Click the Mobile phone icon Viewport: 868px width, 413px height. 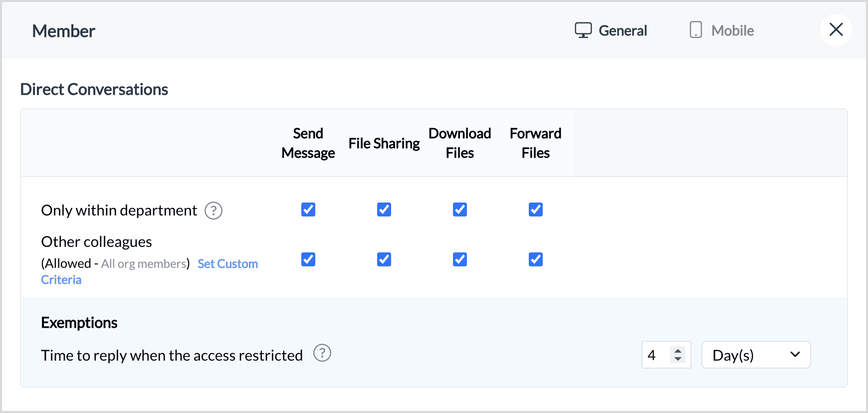pyautogui.click(x=696, y=30)
